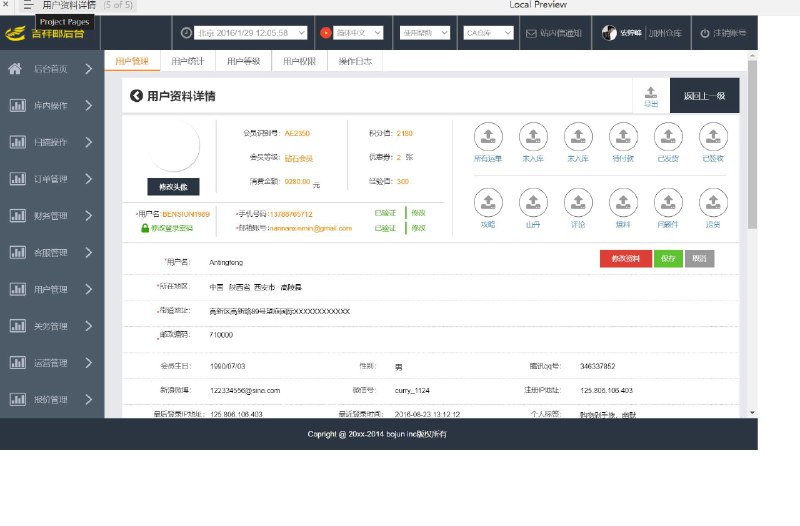
Task: Click the home icon for 后台首页
Action: pyautogui.click(x=15, y=69)
